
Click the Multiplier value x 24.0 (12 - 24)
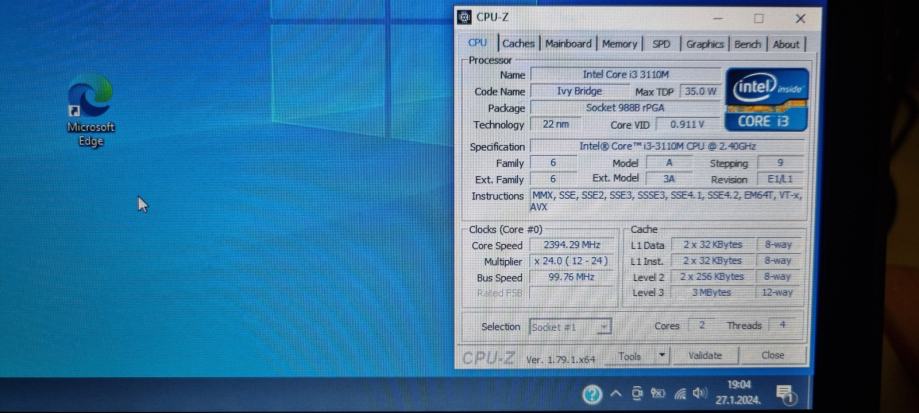571,261
